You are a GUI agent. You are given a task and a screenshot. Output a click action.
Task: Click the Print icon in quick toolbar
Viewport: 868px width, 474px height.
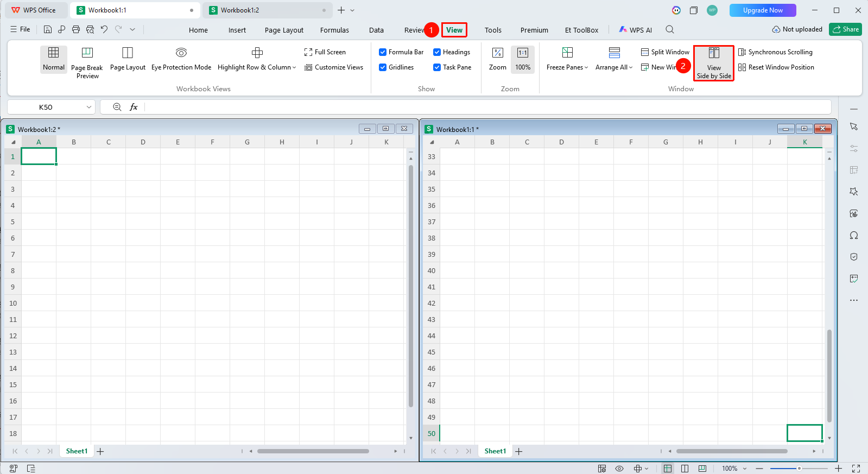[76, 29]
